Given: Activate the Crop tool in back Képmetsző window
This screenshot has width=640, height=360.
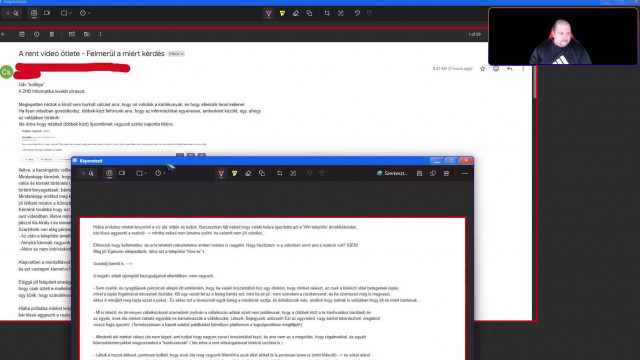Looking at the screenshot, I should click(x=327, y=13).
